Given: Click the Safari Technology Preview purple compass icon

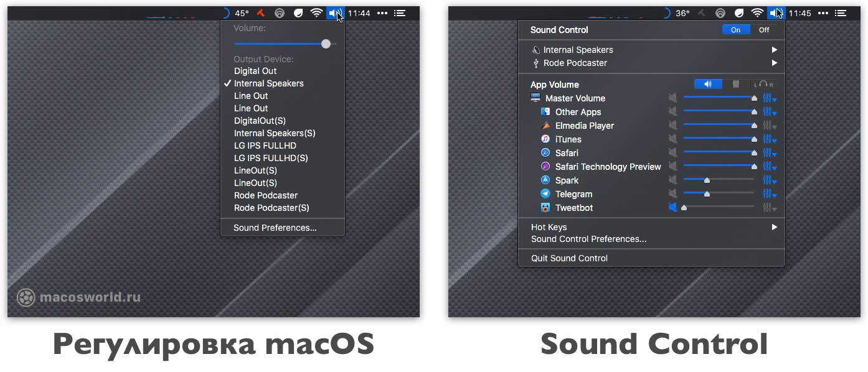Looking at the screenshot, I should [x=545, y=167].
